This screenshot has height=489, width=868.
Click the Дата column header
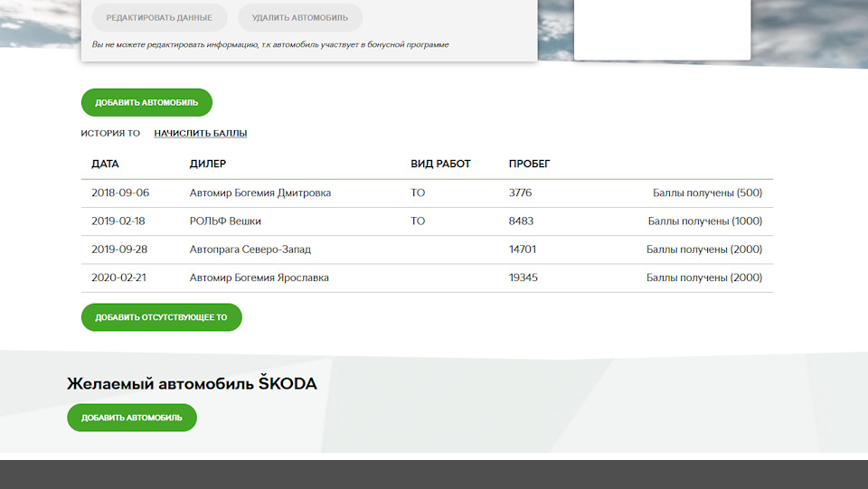click(x=105, y=164)
